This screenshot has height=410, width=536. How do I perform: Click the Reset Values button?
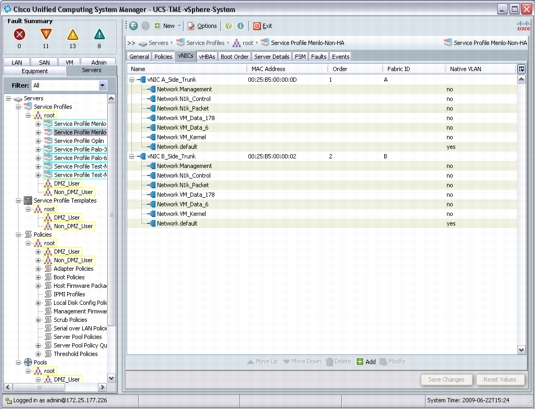(500, 380)
